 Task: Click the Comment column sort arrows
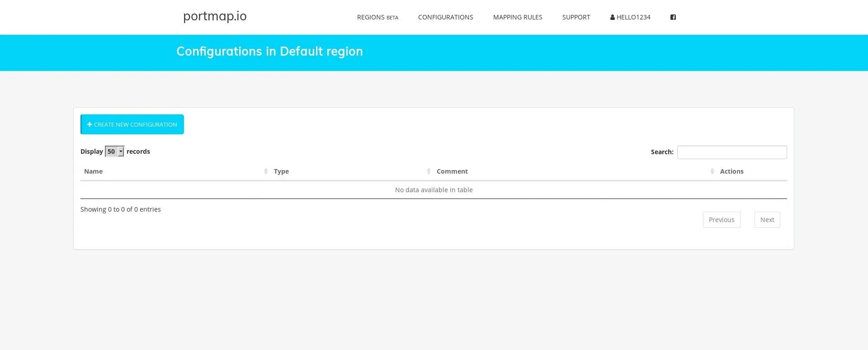(x=712, y=171)
